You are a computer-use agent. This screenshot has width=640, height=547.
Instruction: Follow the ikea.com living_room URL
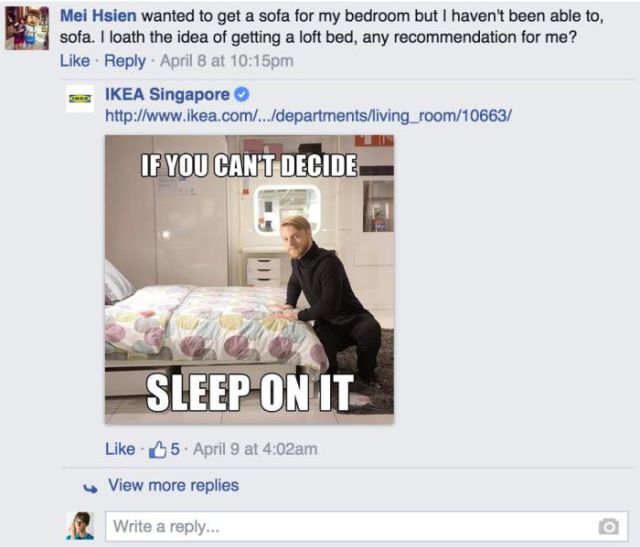(308, 116)
